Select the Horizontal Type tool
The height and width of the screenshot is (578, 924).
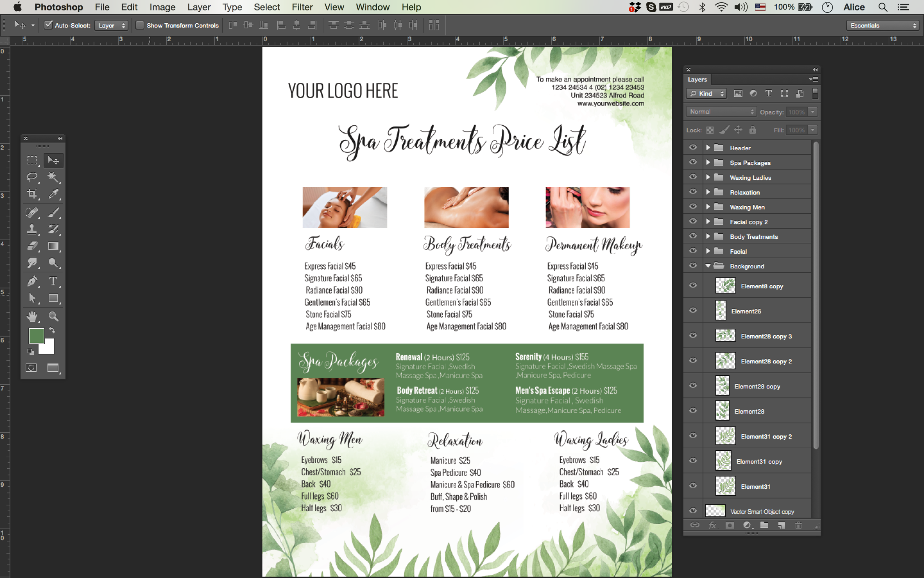click(53, 281)
